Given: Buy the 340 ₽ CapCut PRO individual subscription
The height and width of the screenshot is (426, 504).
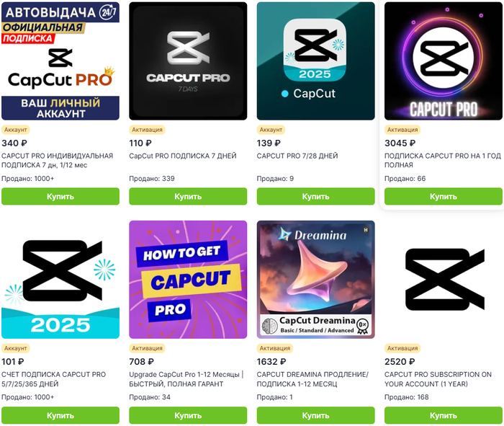Looking at the screenshot, I should pyautogui.click(x=60, y=196).
